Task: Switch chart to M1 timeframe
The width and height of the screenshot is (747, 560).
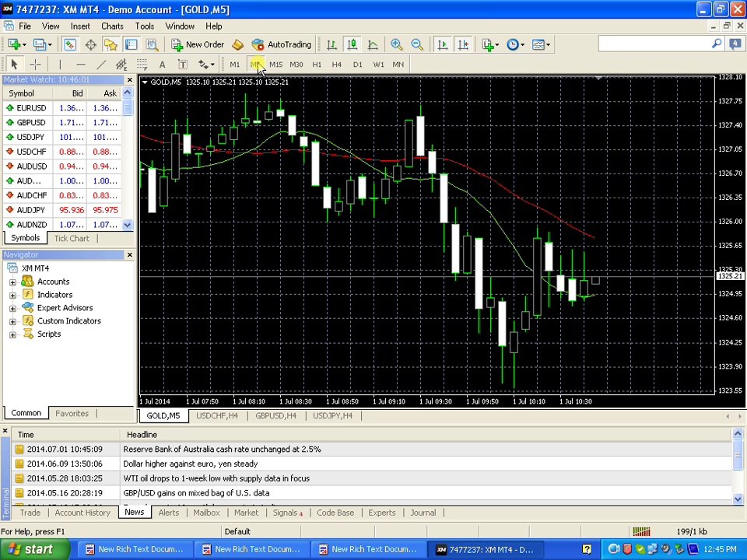Action: 235,65
